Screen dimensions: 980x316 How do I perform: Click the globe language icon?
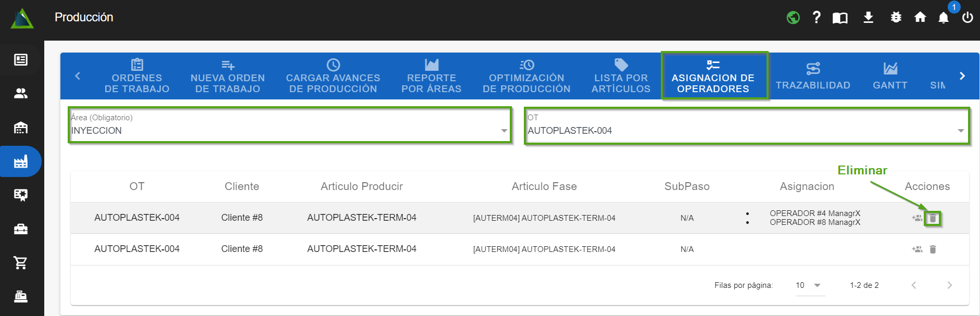pyautogui.click(x=793, y=18)
